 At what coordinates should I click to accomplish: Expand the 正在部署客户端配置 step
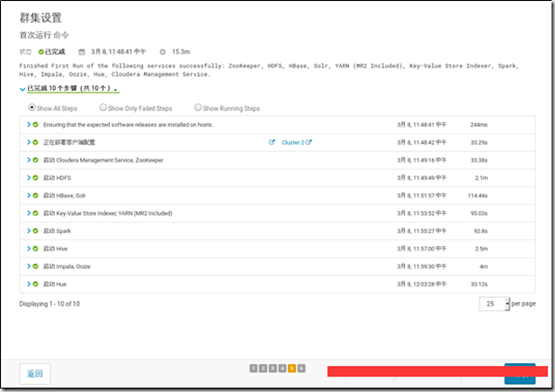tap(29, 142)
